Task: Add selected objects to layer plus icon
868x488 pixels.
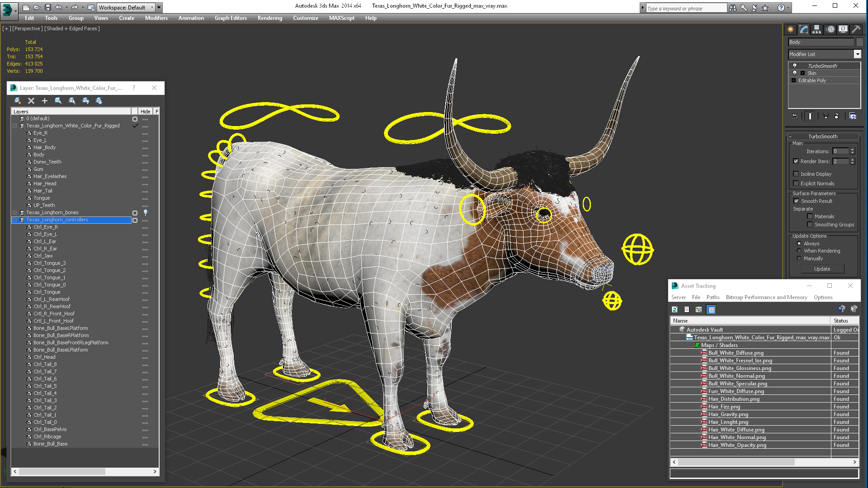Action: coord(45,101)
